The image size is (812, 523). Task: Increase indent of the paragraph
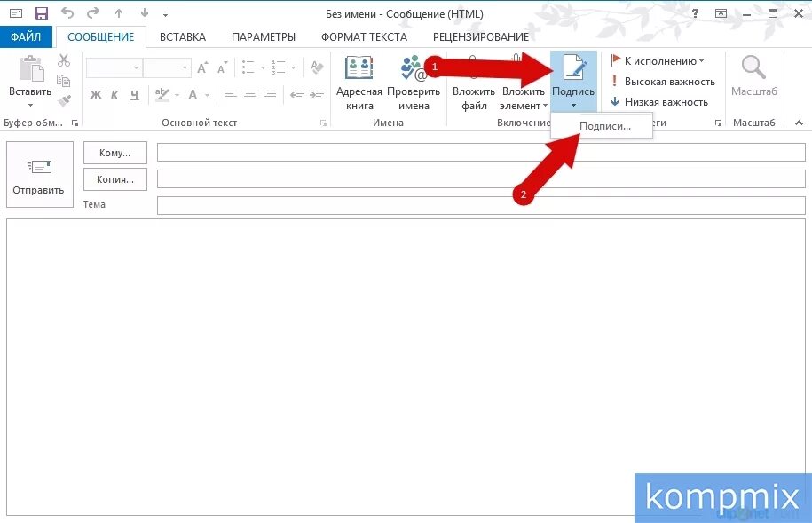317,95
